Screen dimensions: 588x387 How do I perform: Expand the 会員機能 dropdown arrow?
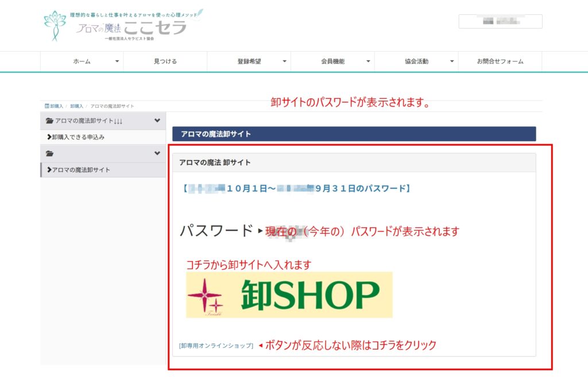pyautogui.click(x=368, y=61)
